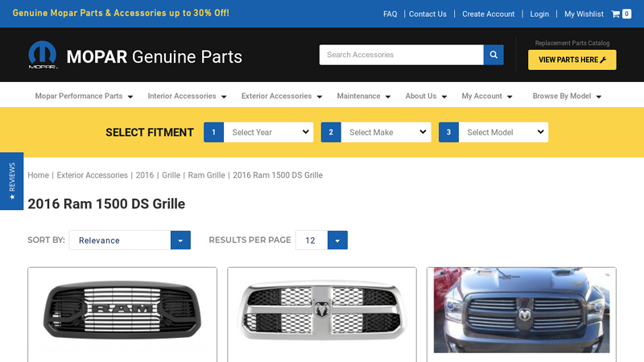Open the shopping cart icon
Screen dimensions: 644x362
pos(615,14)
